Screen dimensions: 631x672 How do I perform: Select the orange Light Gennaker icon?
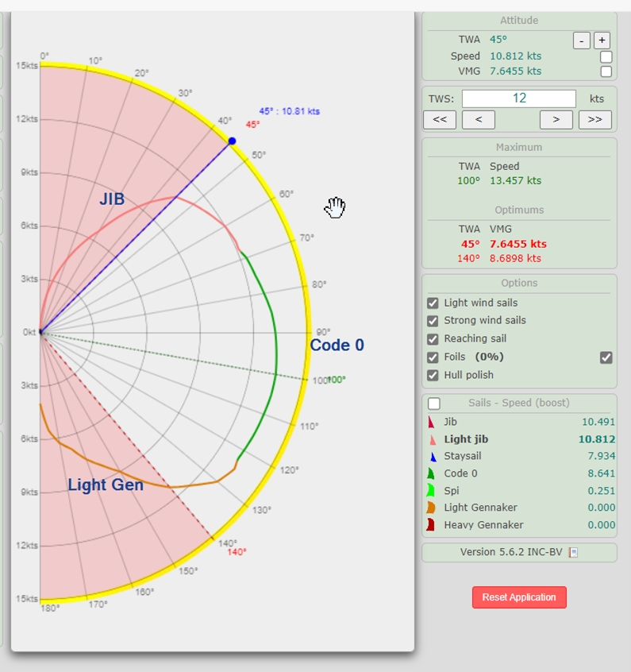[x=432, y=508]
